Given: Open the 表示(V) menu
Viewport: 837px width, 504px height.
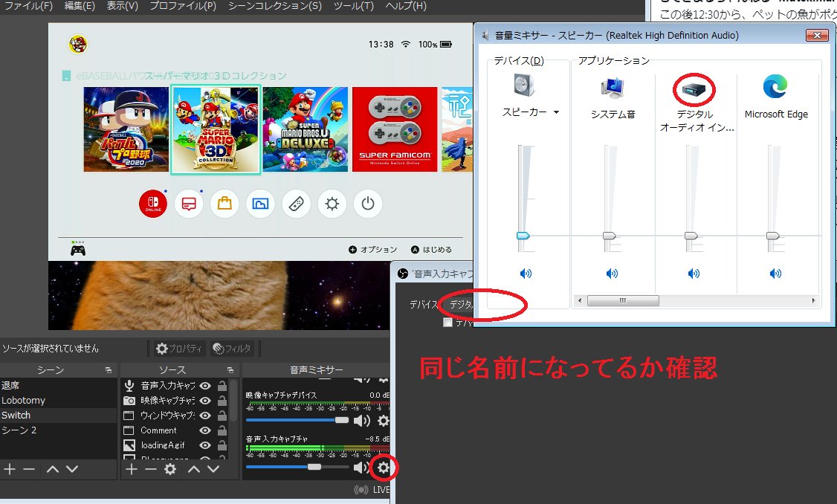Looking at the screenshot, I should [122, 6].
